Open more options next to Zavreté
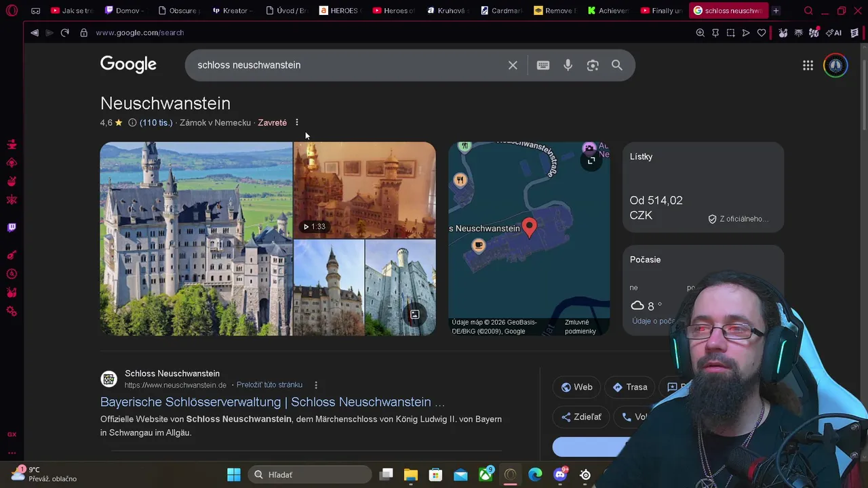 296,123
